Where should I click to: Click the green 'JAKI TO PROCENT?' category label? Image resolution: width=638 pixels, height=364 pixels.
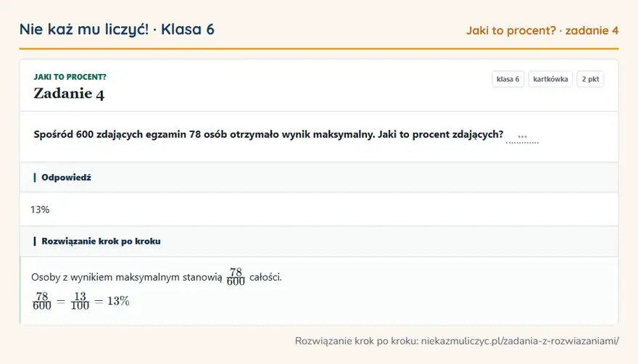[70, 77]
